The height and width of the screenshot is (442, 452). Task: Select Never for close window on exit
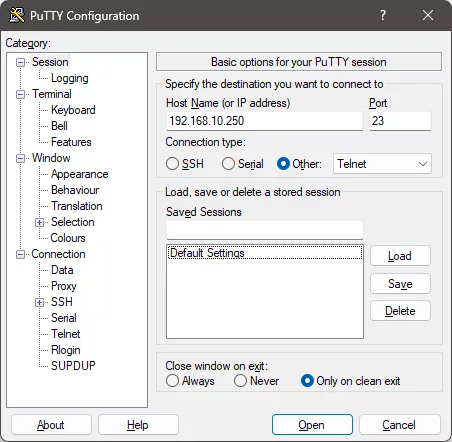pyautogui.click(x=240, y=381)
